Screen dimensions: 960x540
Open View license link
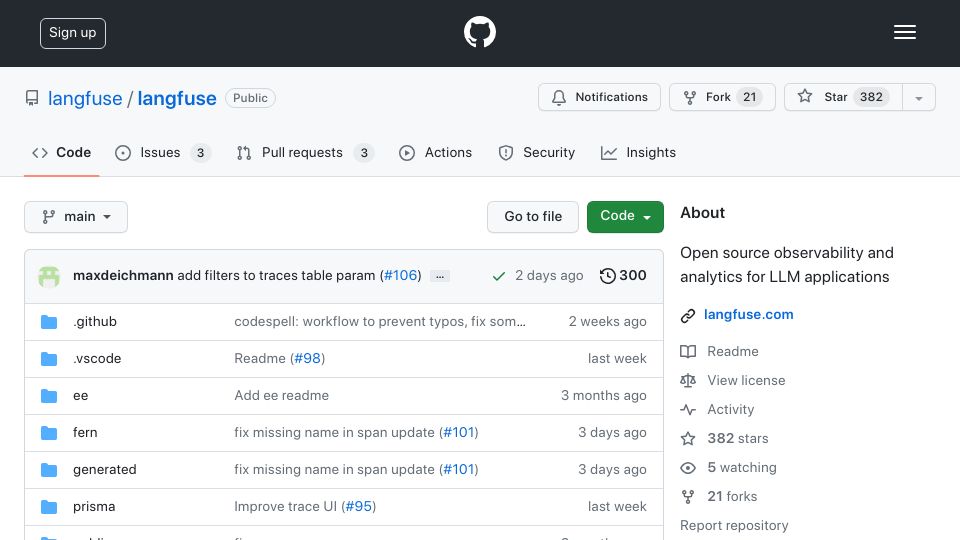click(x=746, y=380)
